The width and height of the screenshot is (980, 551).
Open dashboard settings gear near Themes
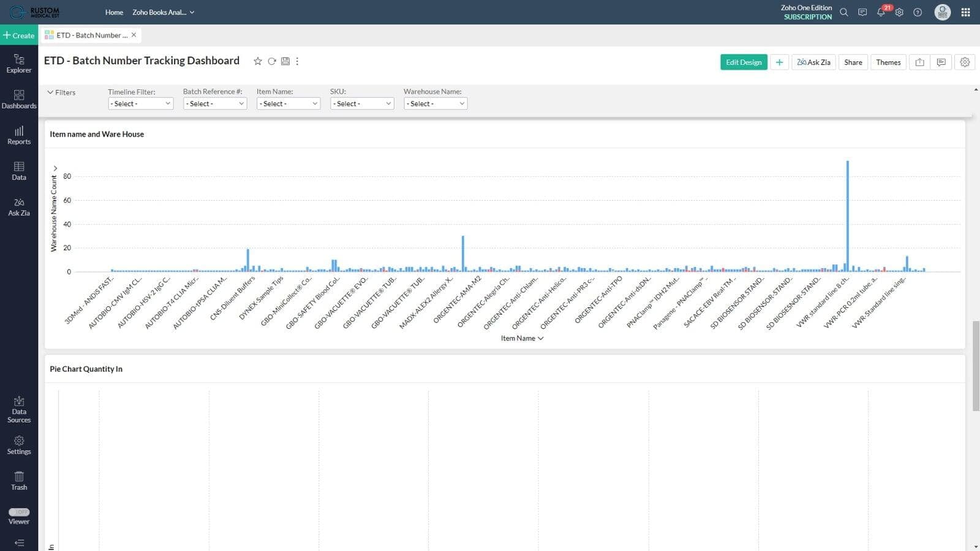pos(965,62)
